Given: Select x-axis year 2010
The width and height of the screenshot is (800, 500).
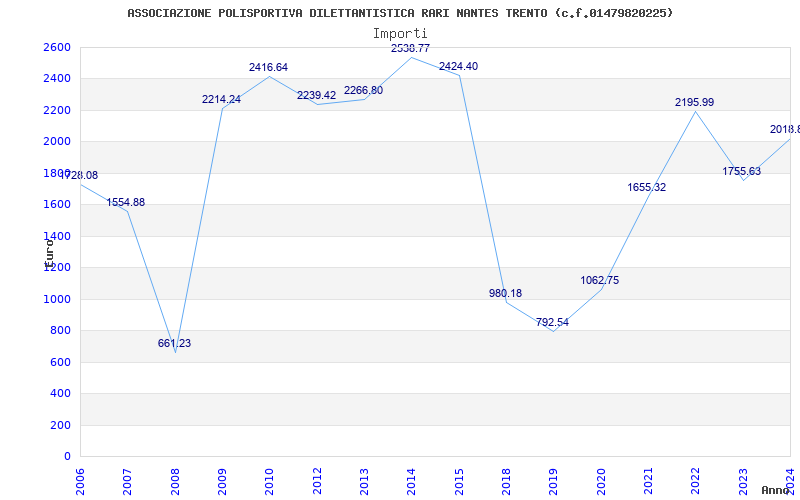Looking at the screenshot, I should pyautogui.click(x=269, y=482).
